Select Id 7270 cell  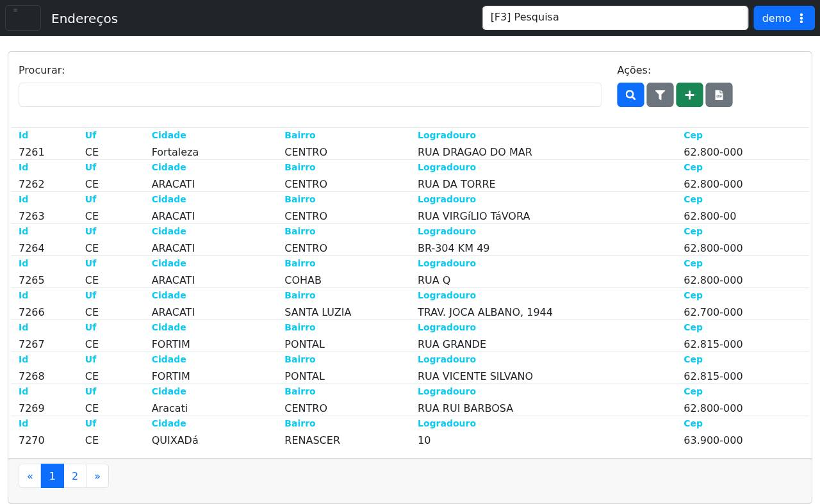pyautogui.click(x=31, y=441)
